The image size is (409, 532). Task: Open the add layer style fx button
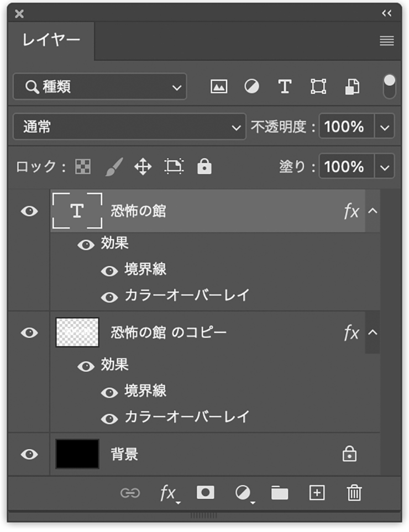[x=168, y=493]
